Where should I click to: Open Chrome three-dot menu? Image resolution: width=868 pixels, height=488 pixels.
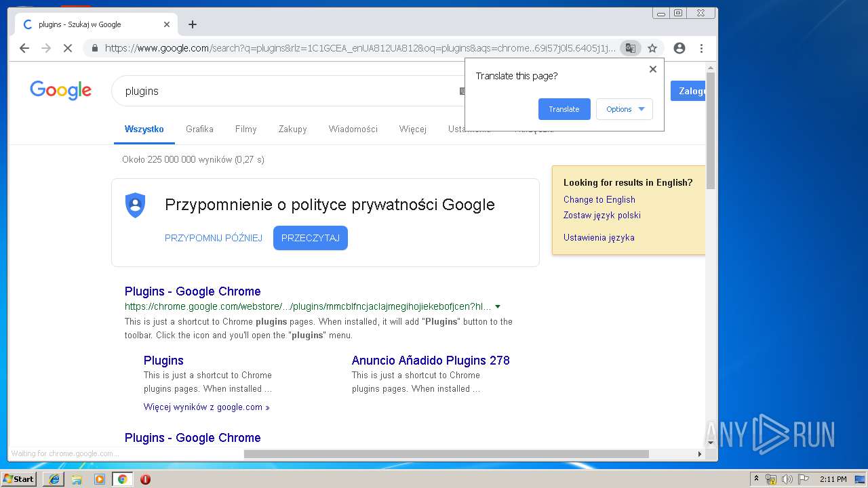pyautogui.click(x=701, y=48)
